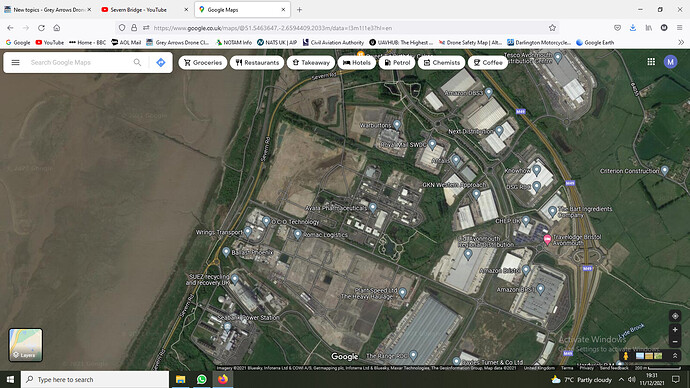Bookmark this page with the star icon

click(552, 28)
